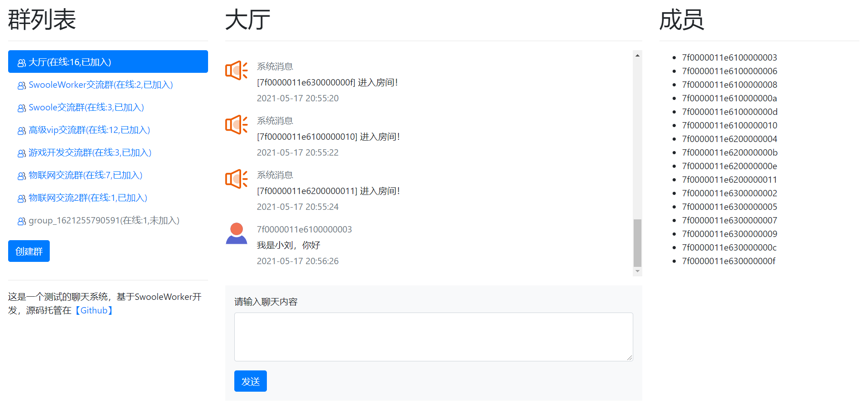Open the Github source link
The width and height of the screenshot is (868, 417).
(x=94, y=310)
